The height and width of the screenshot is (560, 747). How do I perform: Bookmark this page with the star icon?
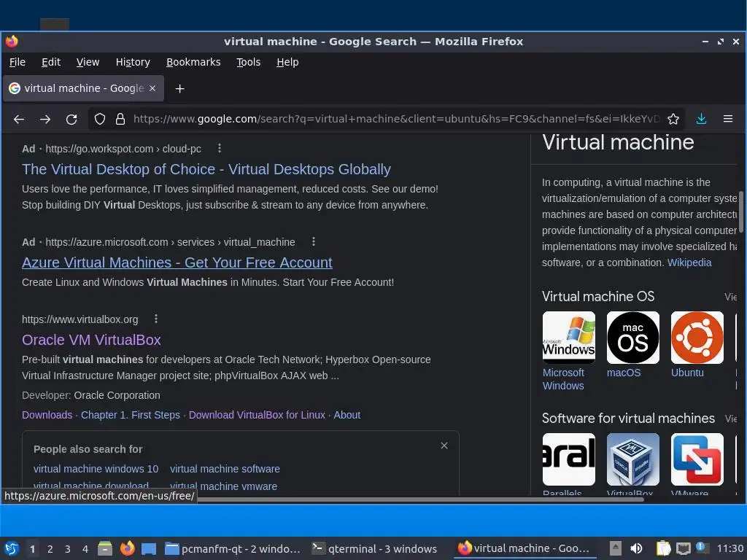pos(673,119)
